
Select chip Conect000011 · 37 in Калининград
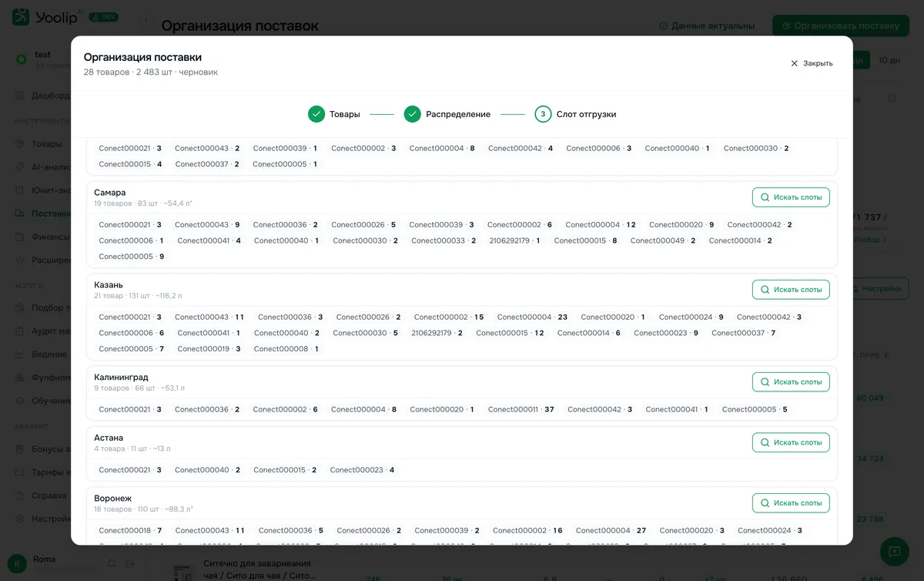(521, 409)
